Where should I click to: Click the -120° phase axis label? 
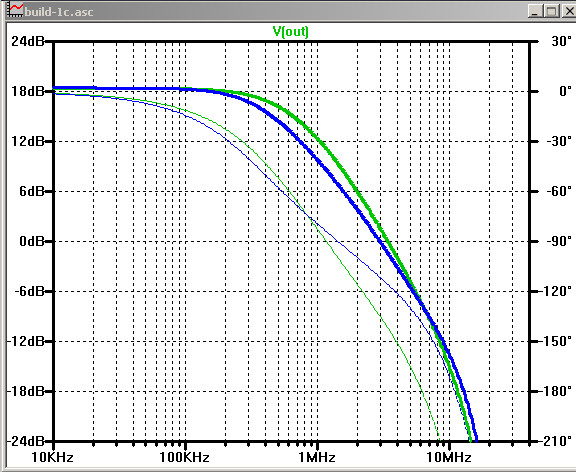(x=556, y=291)
